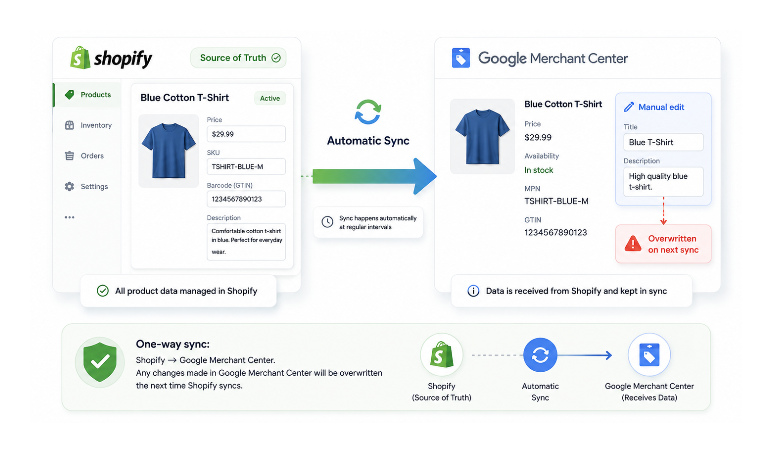Click the Shopify logo in the header

click(x=111, y=58)
